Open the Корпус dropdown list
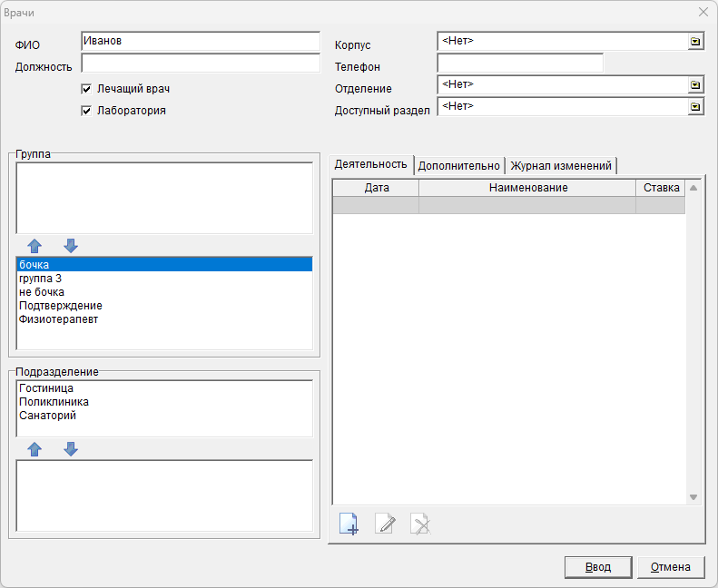Image resolution: width=718 pixels, height=588 pixels. pos(695,42)
